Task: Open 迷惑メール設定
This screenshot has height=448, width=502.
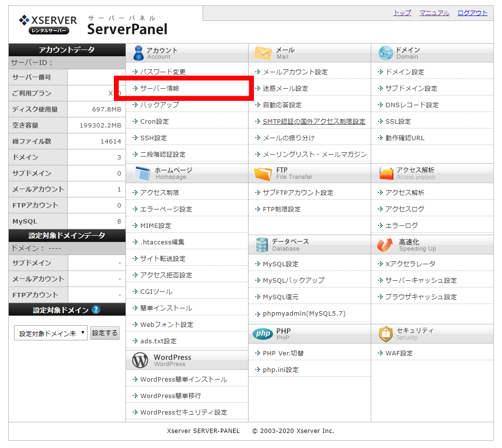Action: (x=285, y=88)
